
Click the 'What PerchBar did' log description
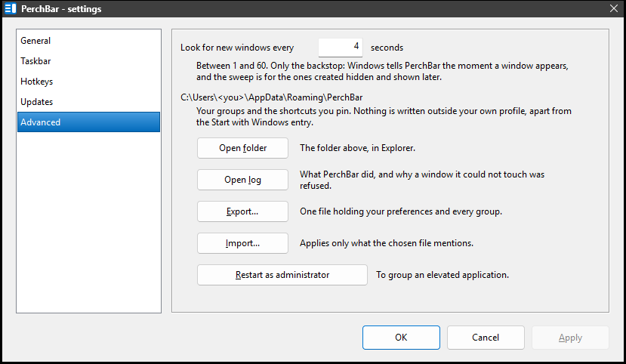click(x=422, y=180)
